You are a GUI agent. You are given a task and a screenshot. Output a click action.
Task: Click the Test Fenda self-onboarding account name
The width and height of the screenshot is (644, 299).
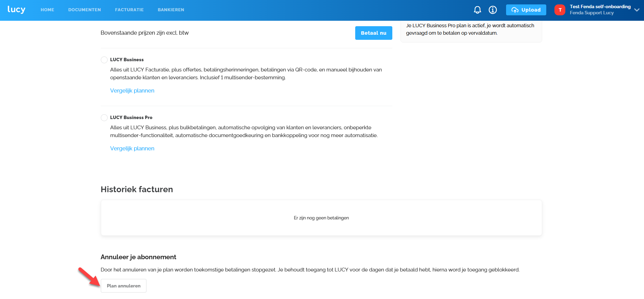click(x=600, y=6)
